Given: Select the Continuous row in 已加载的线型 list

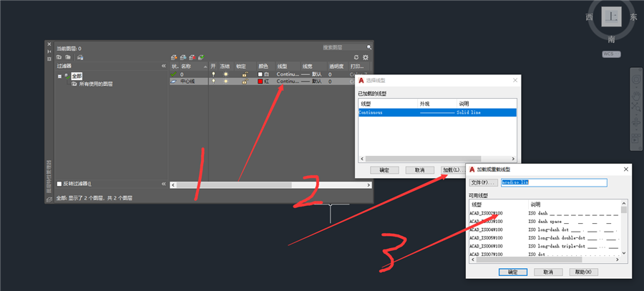Looking at the screenshot, I should click(437, 112).
